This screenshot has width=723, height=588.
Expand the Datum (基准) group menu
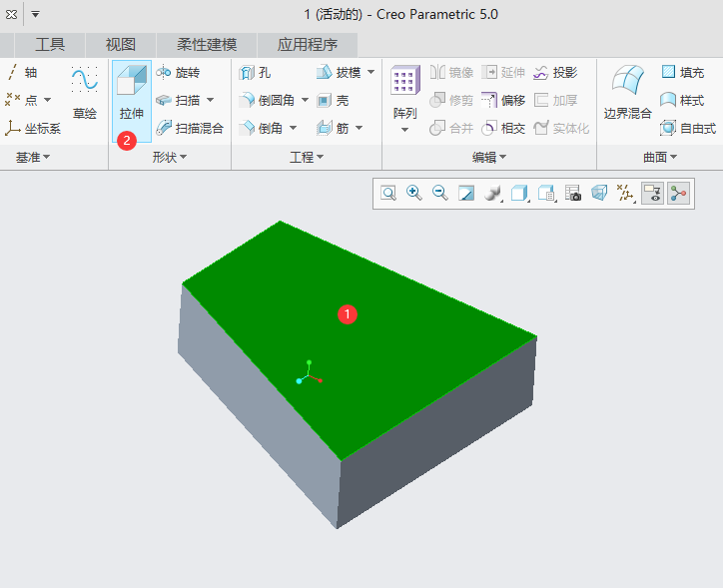point(33,158)
